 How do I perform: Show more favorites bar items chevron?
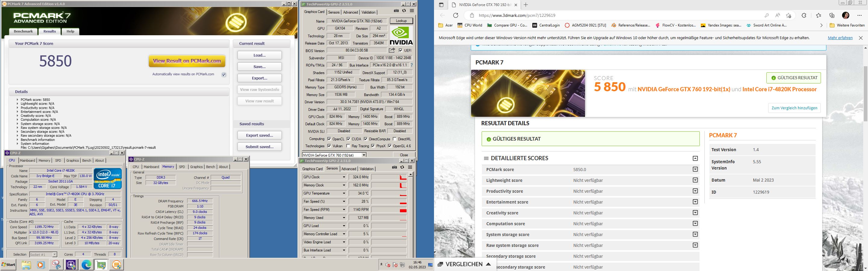coord(821,25)
